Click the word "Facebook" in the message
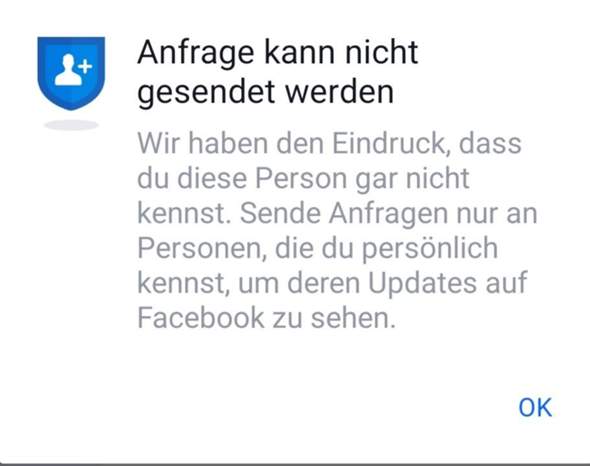 point(201,318)
